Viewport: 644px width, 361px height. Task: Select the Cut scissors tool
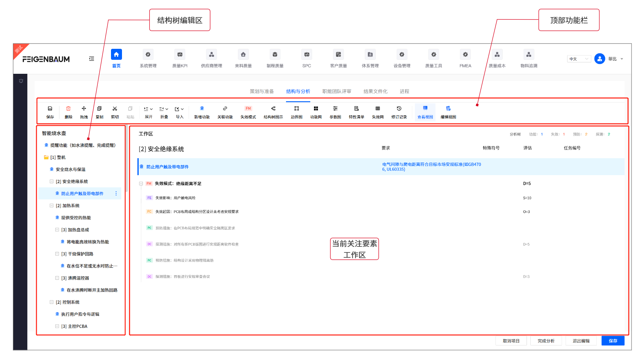pyautogui.click(x=115, y=109)
